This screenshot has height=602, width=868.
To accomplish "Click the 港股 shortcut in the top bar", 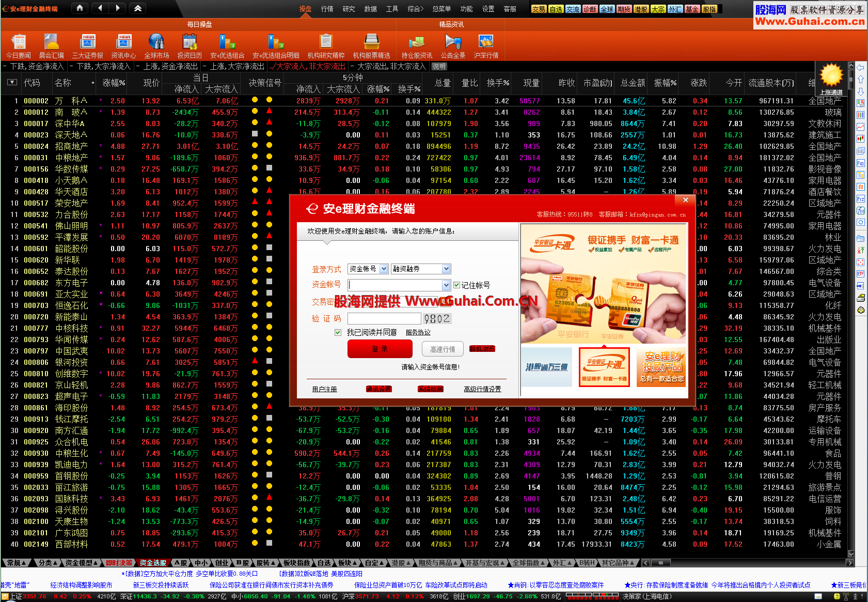I will [641, 9].
